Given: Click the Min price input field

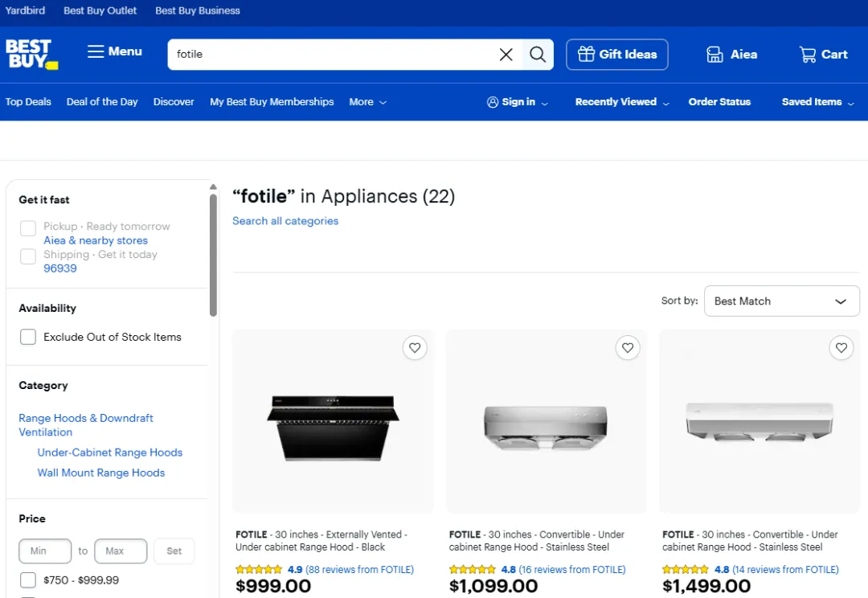Looking at the screenshot, I should point(44,551).
